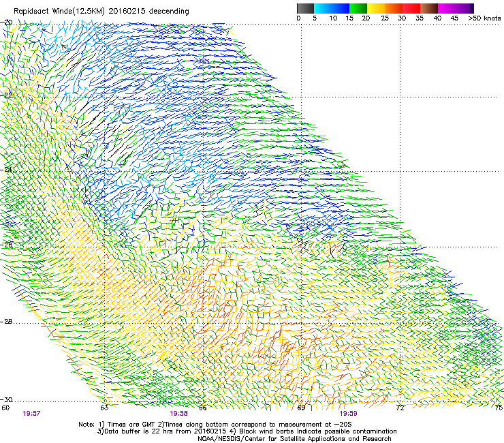Click the red 30-35 knots legend segment
The image size is (504, 443).
coord(411,8)
